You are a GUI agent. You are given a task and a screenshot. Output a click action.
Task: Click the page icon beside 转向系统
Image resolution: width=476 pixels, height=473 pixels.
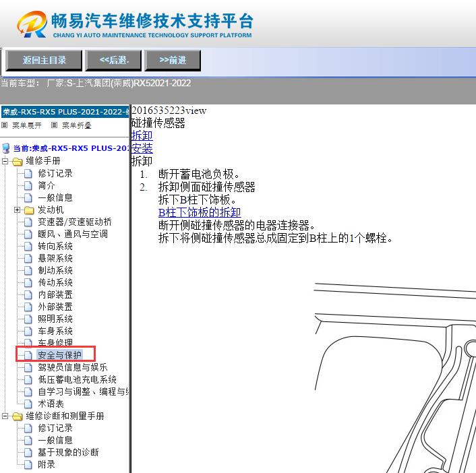[x=28, y=247]
